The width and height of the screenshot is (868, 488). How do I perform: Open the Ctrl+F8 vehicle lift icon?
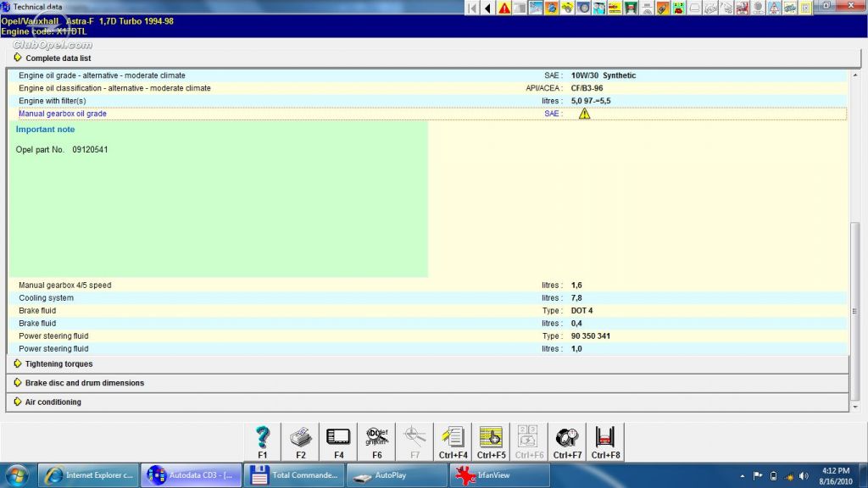click(x=605, y=442)
